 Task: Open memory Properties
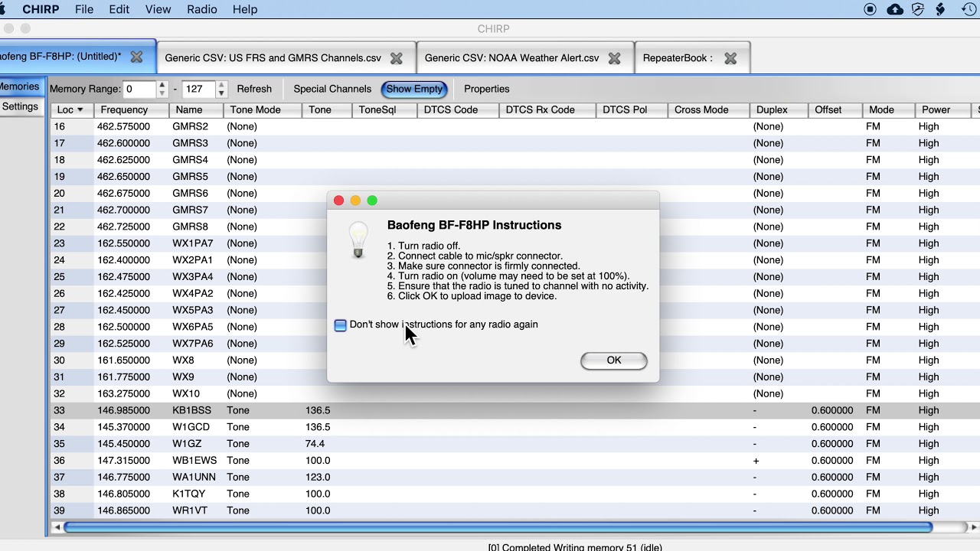coord(487,89)
